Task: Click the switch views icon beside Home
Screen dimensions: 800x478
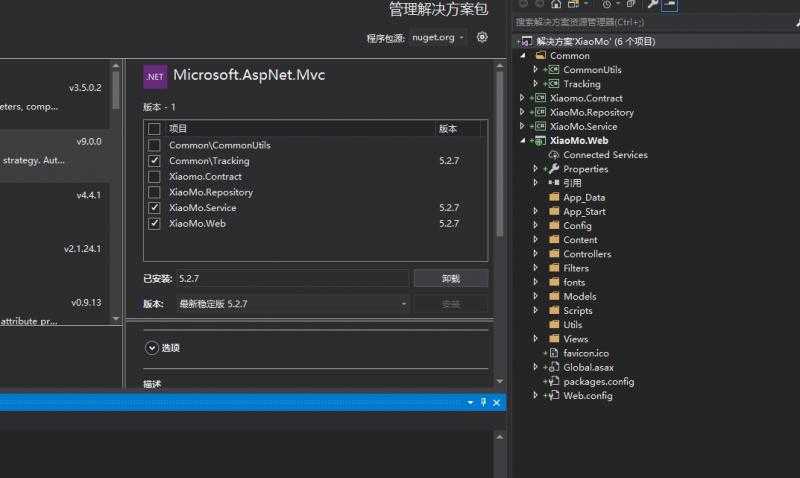Action: click(x=573, y=4)
